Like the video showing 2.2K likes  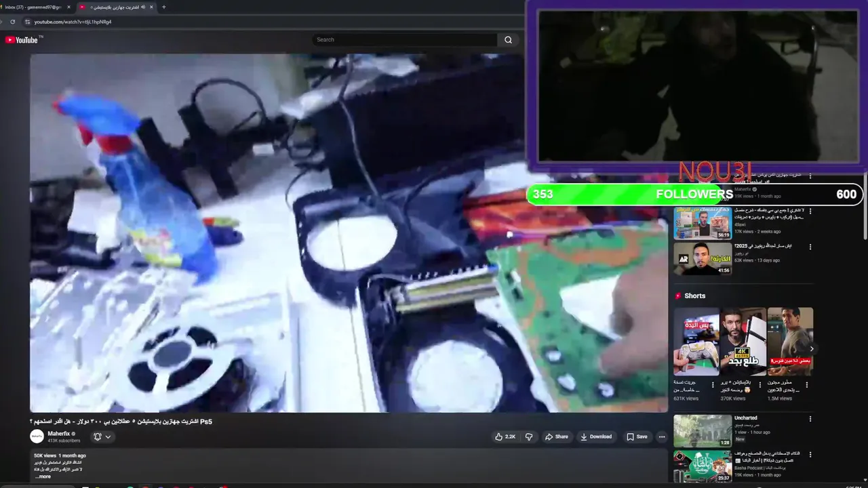[x=505, y=436]
